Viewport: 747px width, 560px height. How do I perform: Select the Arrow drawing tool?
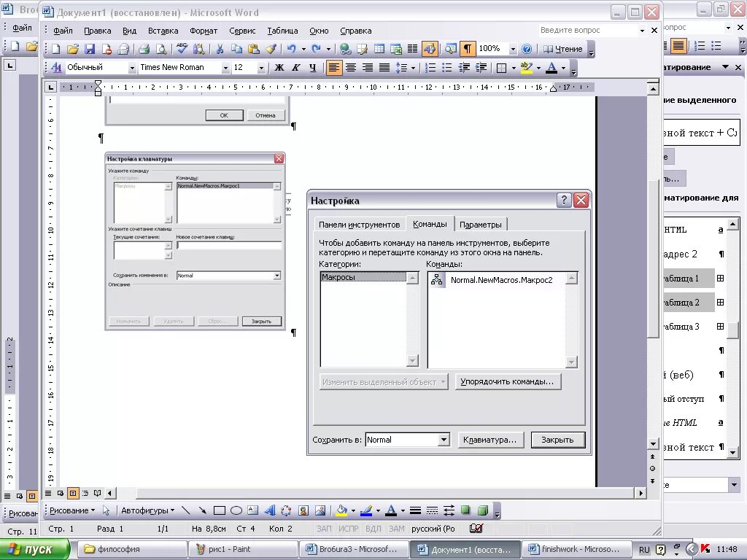(x=203, y=510)
